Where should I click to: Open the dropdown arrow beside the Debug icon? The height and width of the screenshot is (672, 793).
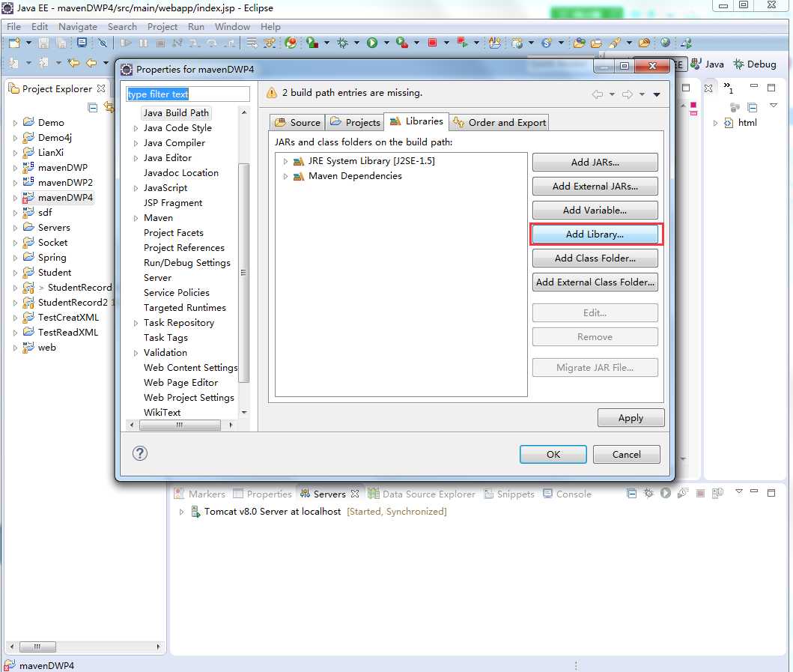pos(356,43)
